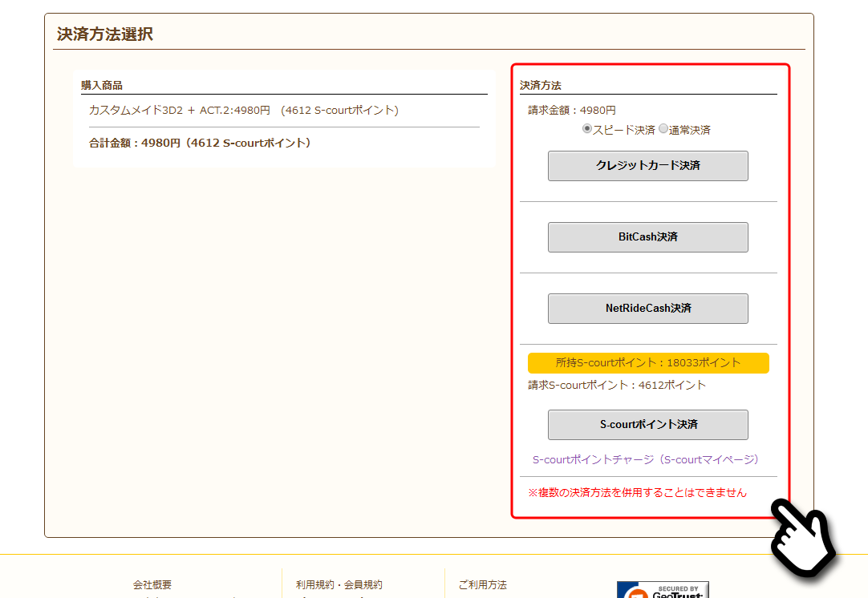This screenshot has width=868, height=598.
Task: Open the 会社概要 footer link
Action: click(x=152, y=585)
